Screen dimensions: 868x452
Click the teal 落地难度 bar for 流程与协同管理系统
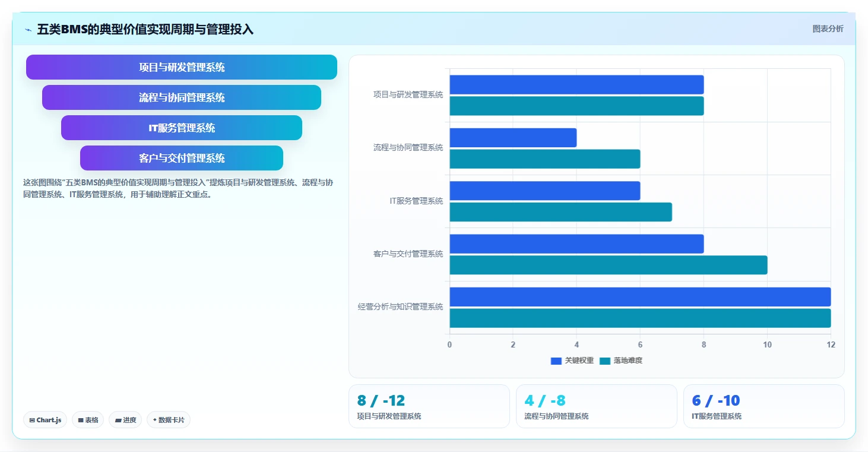545,159
